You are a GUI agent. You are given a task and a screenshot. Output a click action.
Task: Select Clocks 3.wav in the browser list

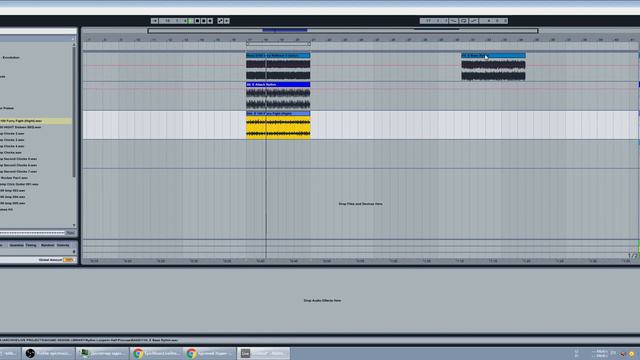click(x=12, y=140)
